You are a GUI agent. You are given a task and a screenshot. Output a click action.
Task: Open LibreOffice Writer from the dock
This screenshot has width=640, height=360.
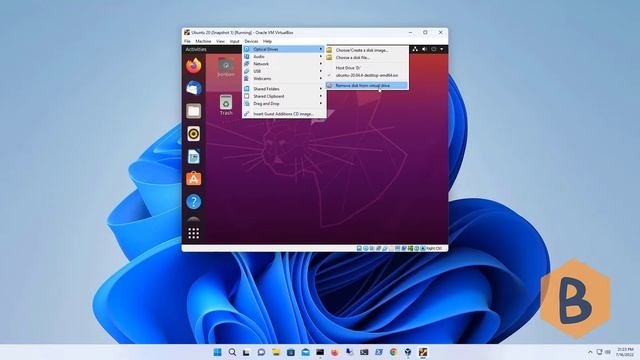[193, 156]
